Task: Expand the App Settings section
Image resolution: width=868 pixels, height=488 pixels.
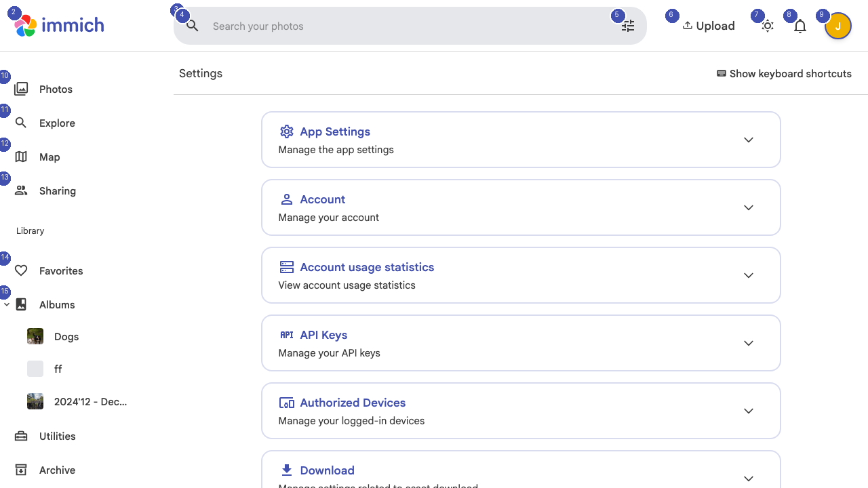Action: [x=749, y=140]
